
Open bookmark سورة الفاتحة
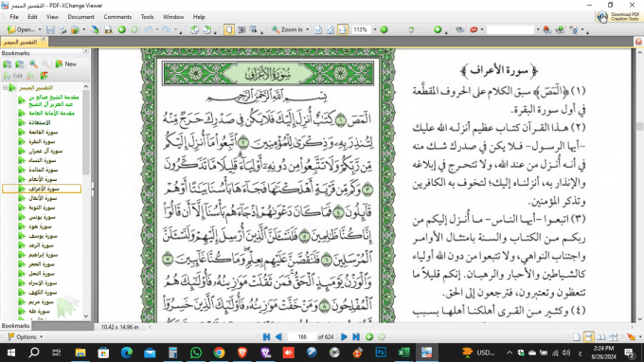pyautogui.click(x=44, y=133)
